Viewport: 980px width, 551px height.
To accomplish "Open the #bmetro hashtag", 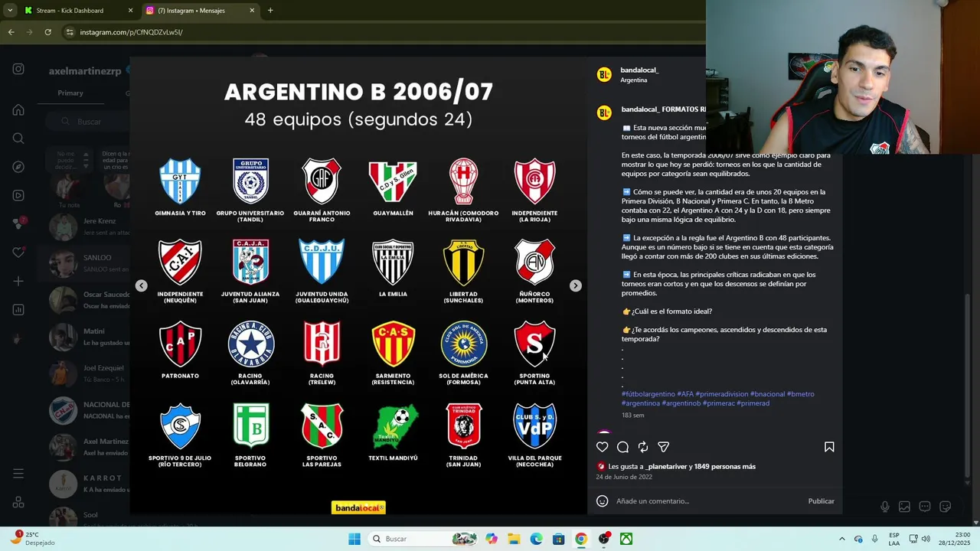I will click(x=800, y=394).
